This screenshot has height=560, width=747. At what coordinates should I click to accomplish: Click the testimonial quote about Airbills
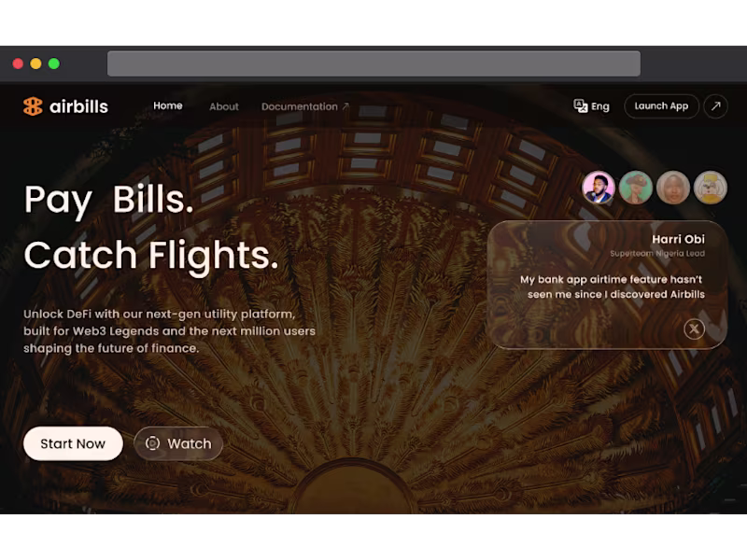(x=613, y=287)
